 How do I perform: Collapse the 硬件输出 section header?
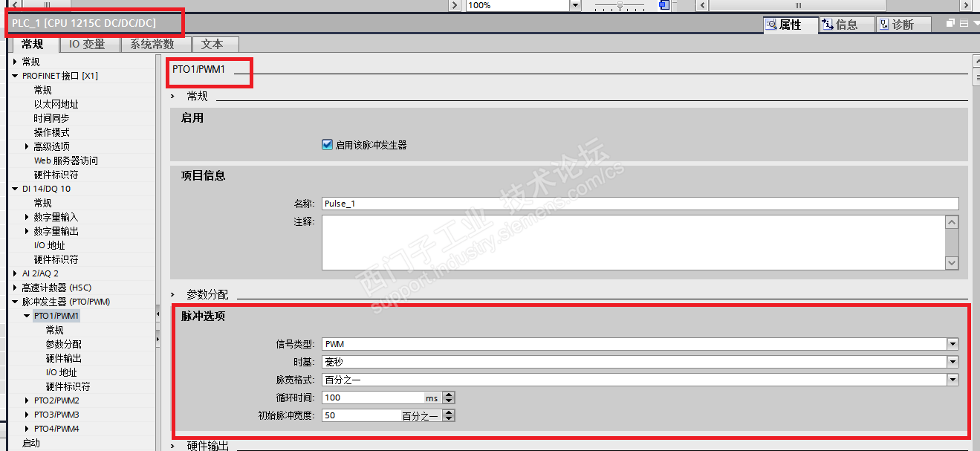(x=173, y=446)
